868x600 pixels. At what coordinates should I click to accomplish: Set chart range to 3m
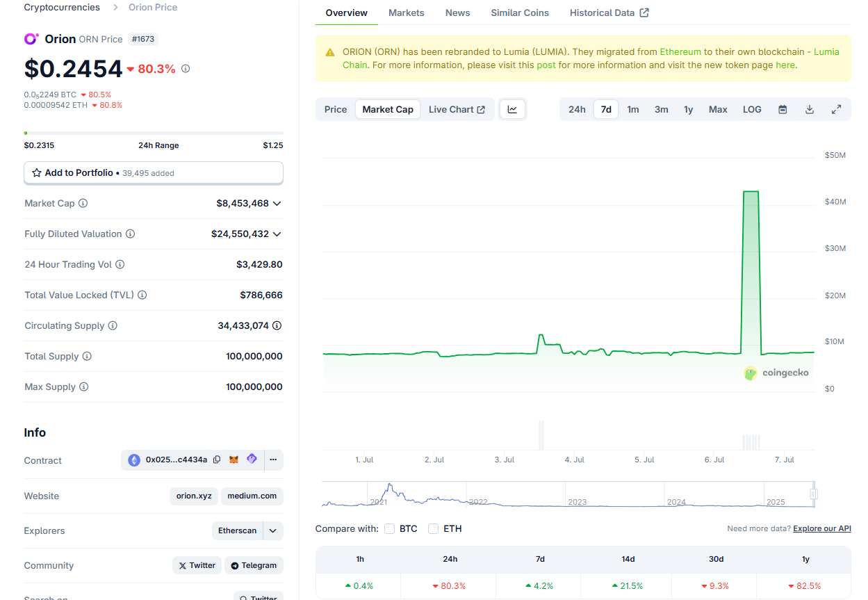[662, 109]
